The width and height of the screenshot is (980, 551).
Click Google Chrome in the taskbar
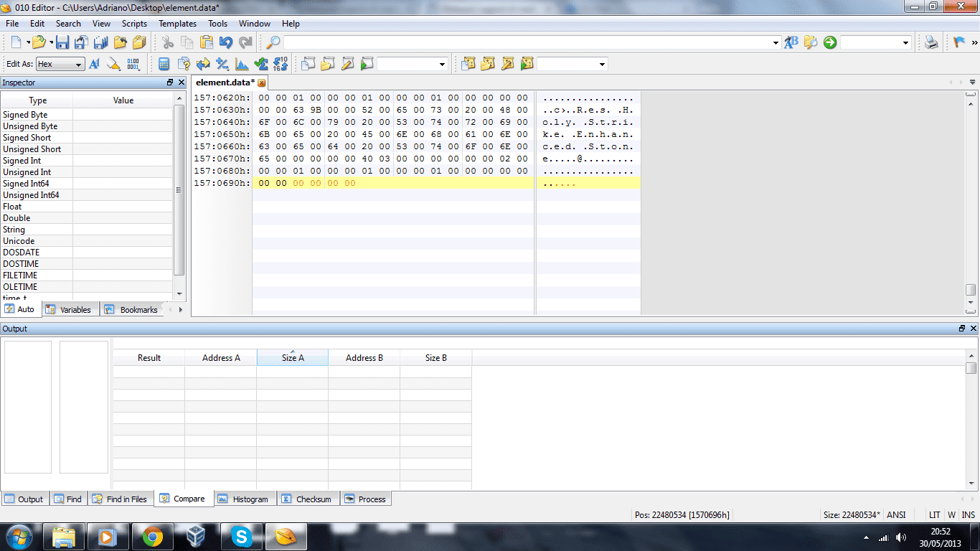pos(151,536)
